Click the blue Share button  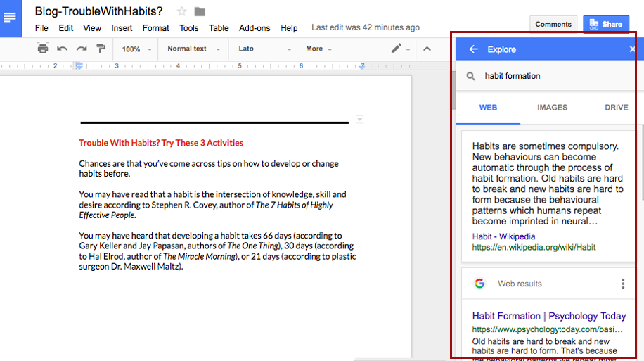(606, 24)
